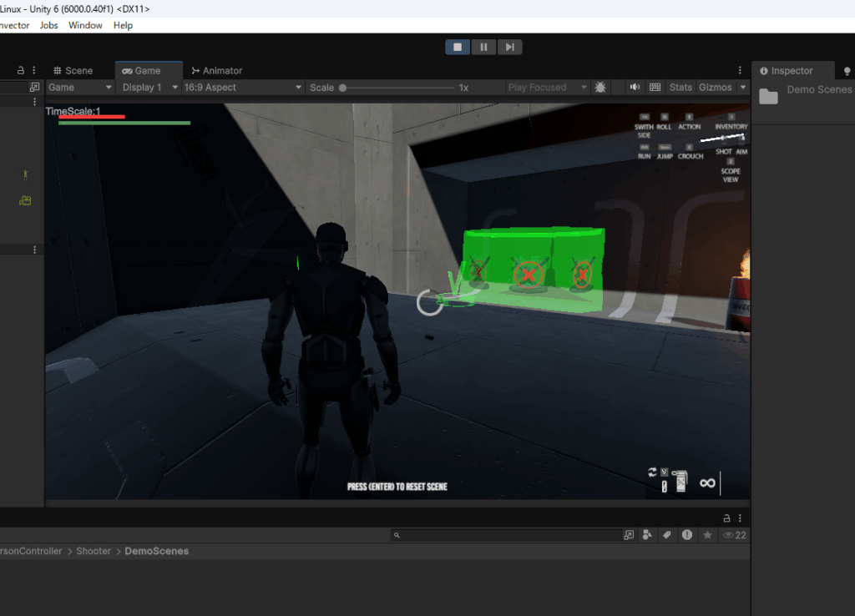This screenshot has height=616, width=855.
Task: Open the Window menu
Action: pos(85,25)
